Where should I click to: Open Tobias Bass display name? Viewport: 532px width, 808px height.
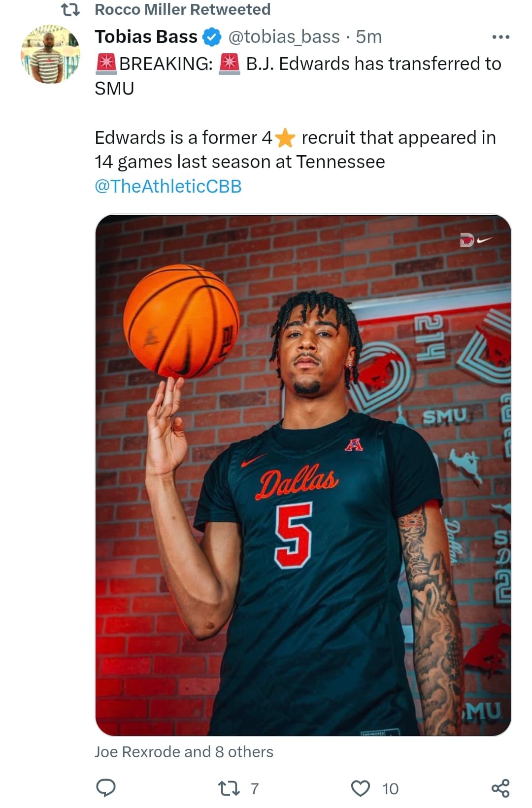coord(146,37)
